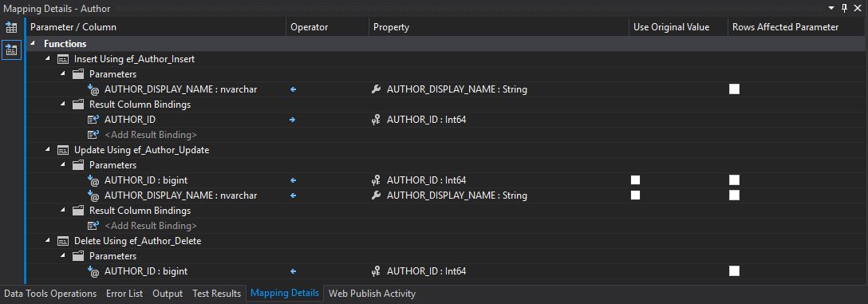This screenshot has width=868, height=304.
Task: Select Map Entity to Tables/Views icon
Action: [11, 28]
